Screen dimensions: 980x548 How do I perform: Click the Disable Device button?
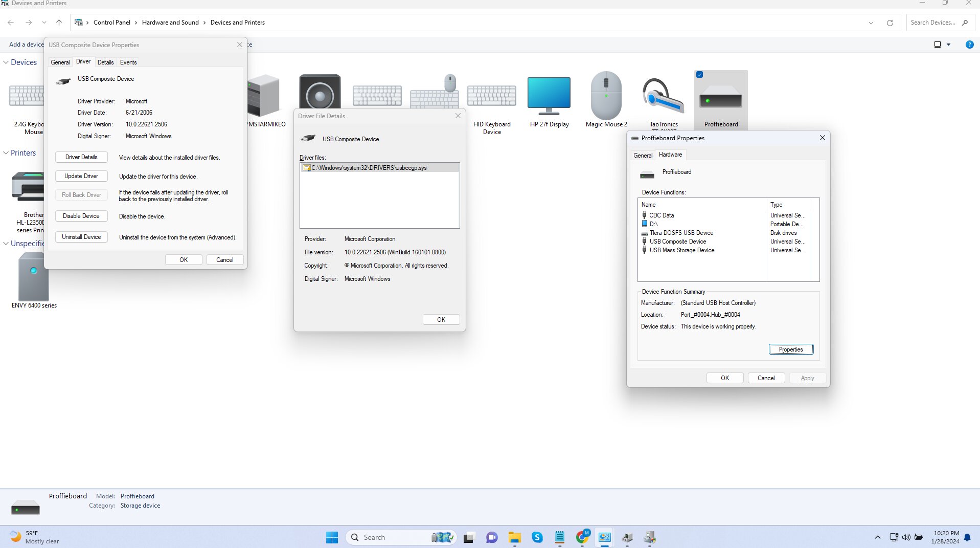(x=81, y=216)
